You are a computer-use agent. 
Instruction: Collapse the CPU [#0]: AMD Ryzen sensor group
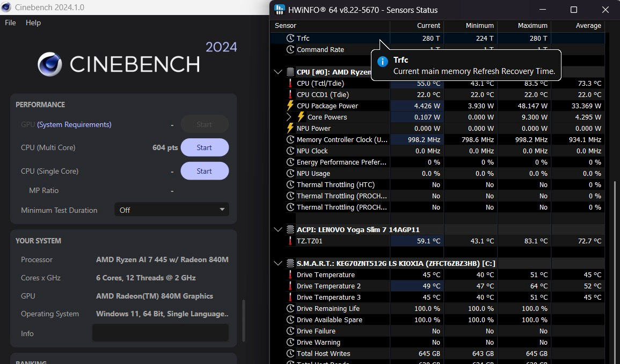[x=278, y=72]
